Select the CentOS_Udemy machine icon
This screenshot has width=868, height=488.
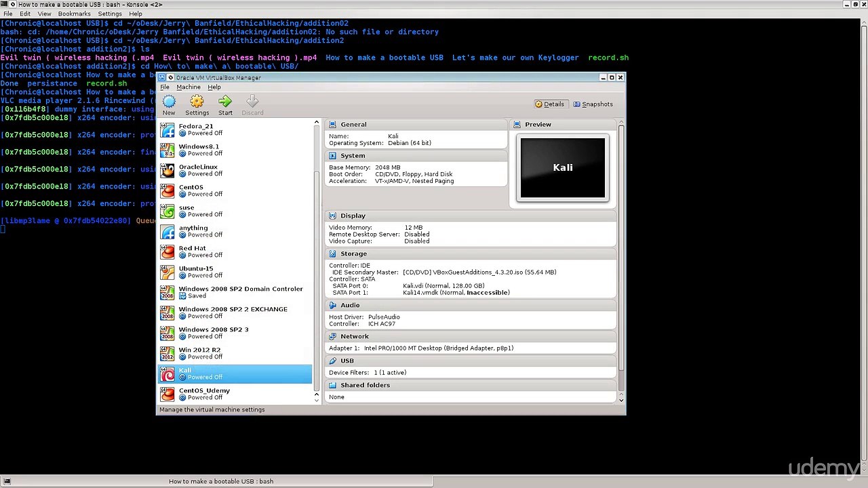click(167, 394)
